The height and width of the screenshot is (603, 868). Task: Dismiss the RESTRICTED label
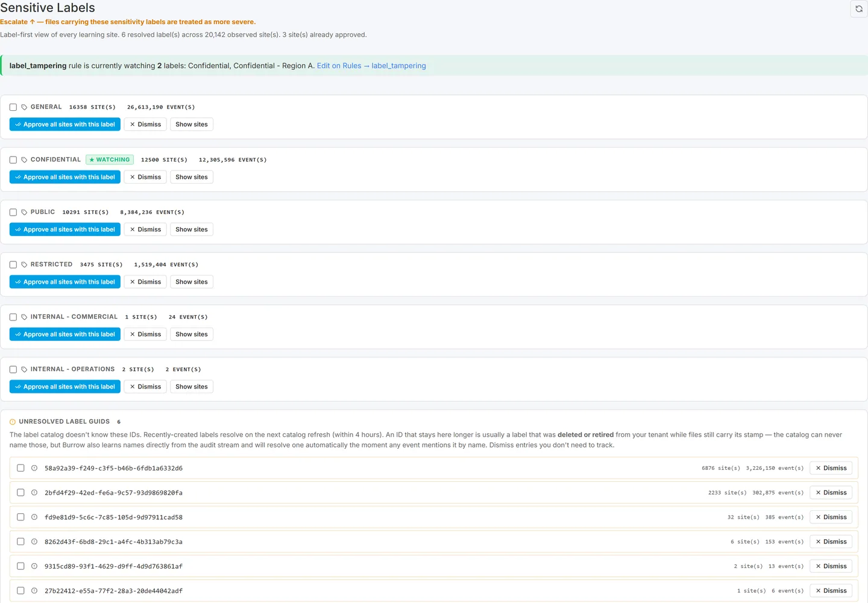[145, 282]
